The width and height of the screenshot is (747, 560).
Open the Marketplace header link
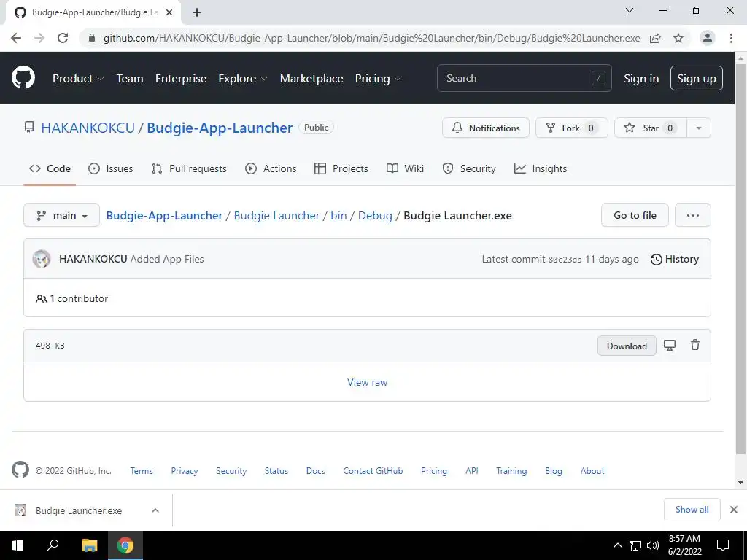311,79
